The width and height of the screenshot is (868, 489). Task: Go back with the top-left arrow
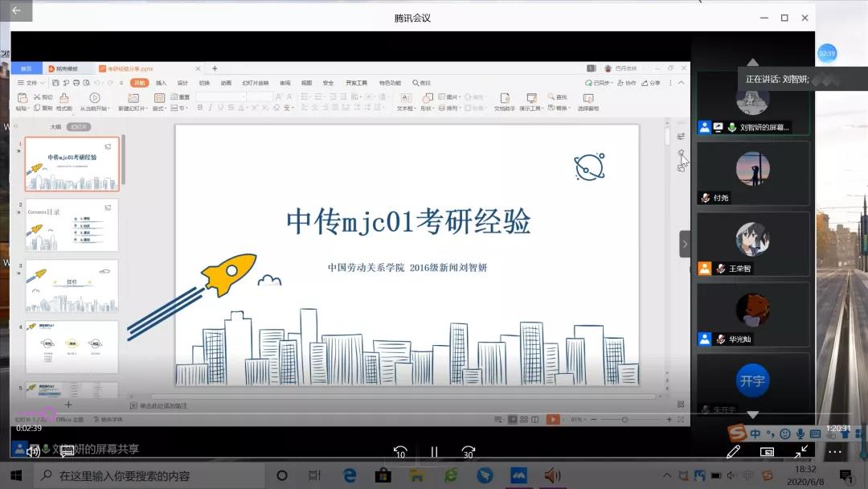click(16, 10)
